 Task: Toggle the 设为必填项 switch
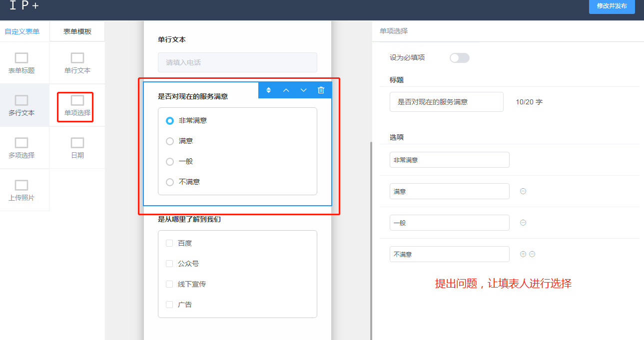(x=459, y=58)
